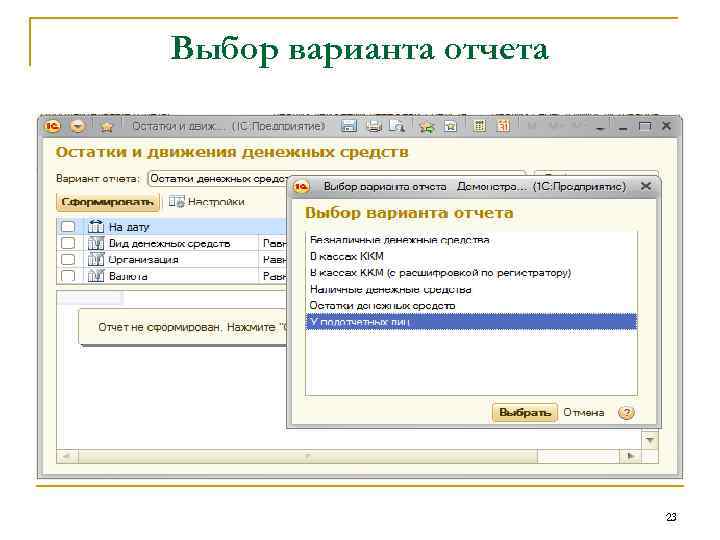The height and width of the screenshot is (540, 720).
Task: Click Равно condition in Валюта row
Action: 275,276
